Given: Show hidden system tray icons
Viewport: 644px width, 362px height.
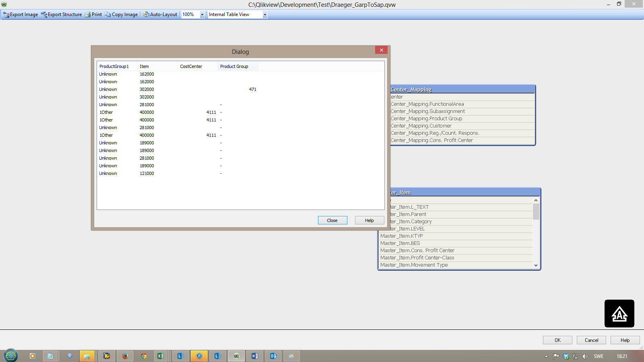Looking at the screenshot, I should click(x=546, y=356).
